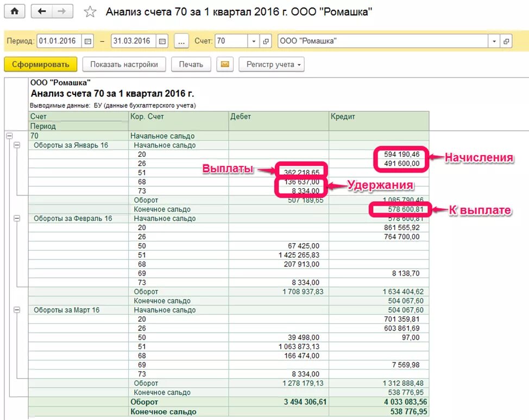This screenshot has height=420, width=529.
Task: Collapse the account 70 group
Action: 9,136
